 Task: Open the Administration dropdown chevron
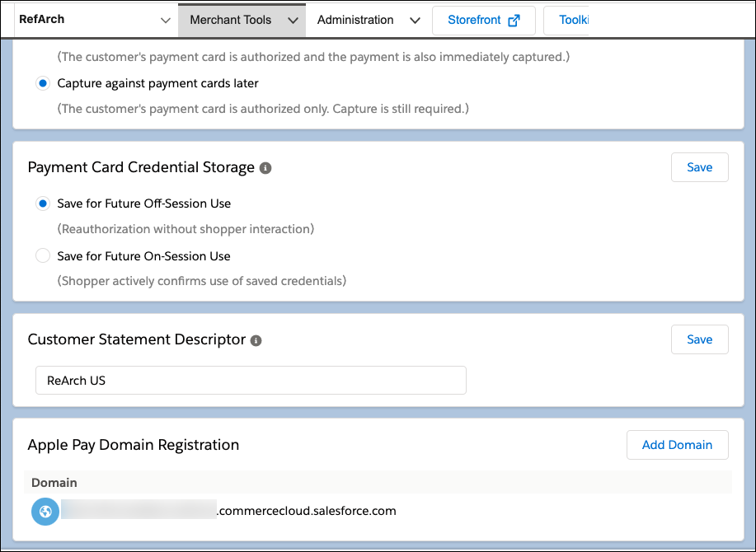pyautogui.click(x=415, y=20)
